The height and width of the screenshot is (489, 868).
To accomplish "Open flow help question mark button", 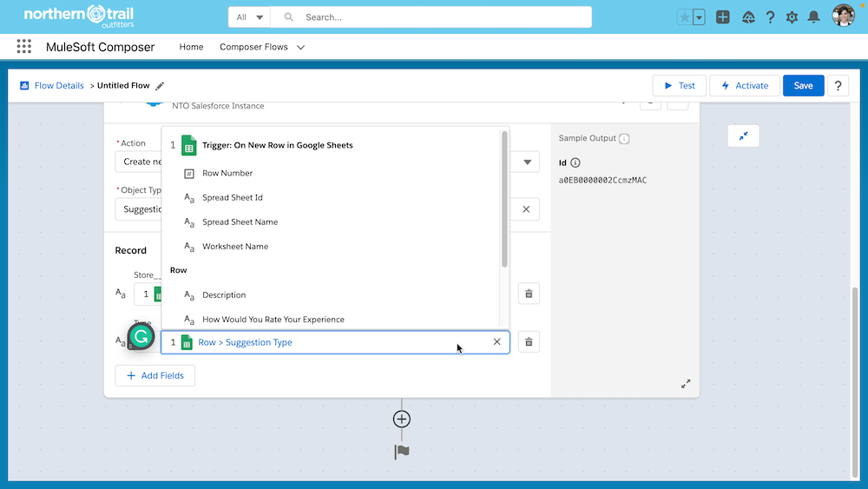I will (838, 85).
